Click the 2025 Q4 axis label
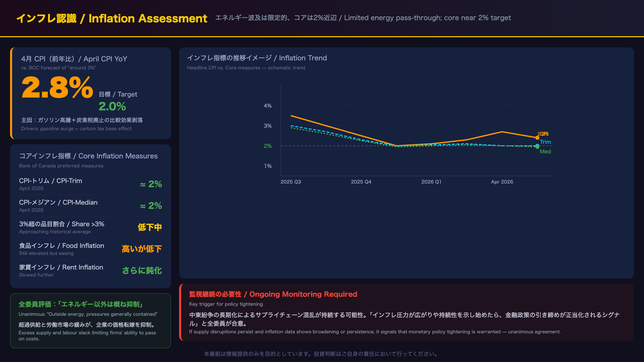644x362 pixels. coord(361,182)
